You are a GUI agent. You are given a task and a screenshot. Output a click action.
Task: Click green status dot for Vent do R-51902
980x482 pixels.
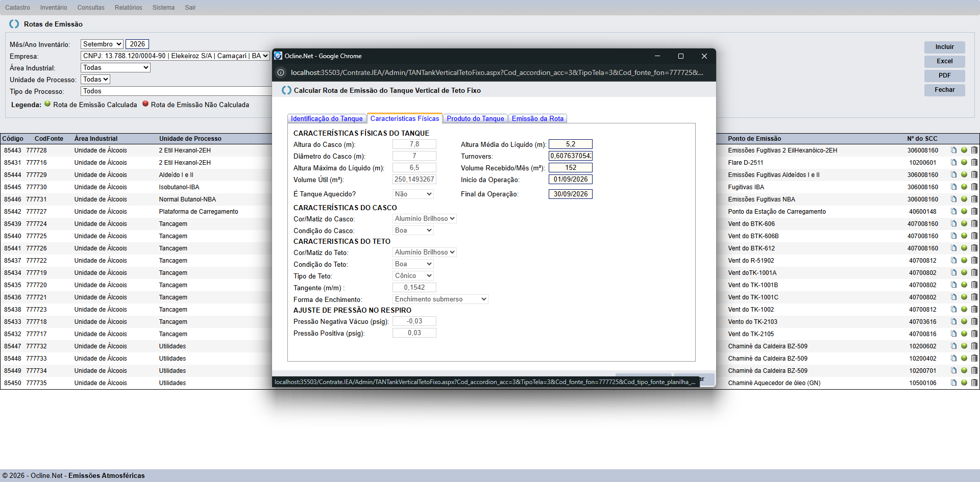[964, 260]
